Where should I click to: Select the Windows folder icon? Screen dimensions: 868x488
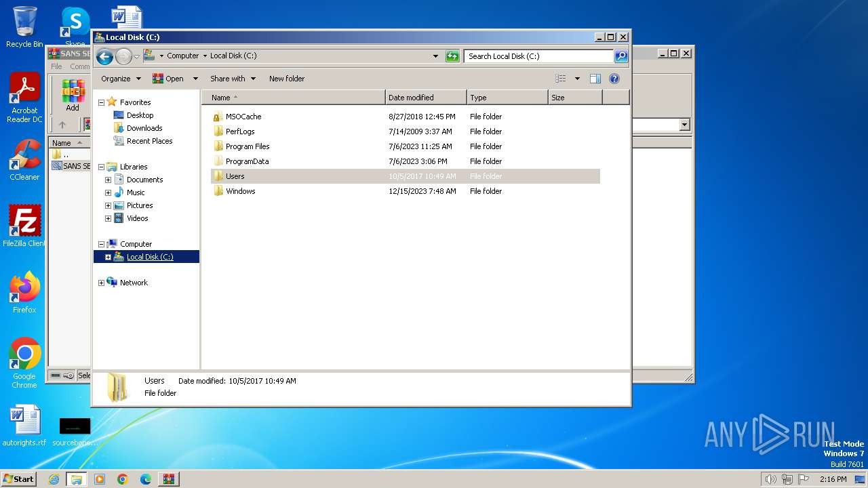point(218,191)
